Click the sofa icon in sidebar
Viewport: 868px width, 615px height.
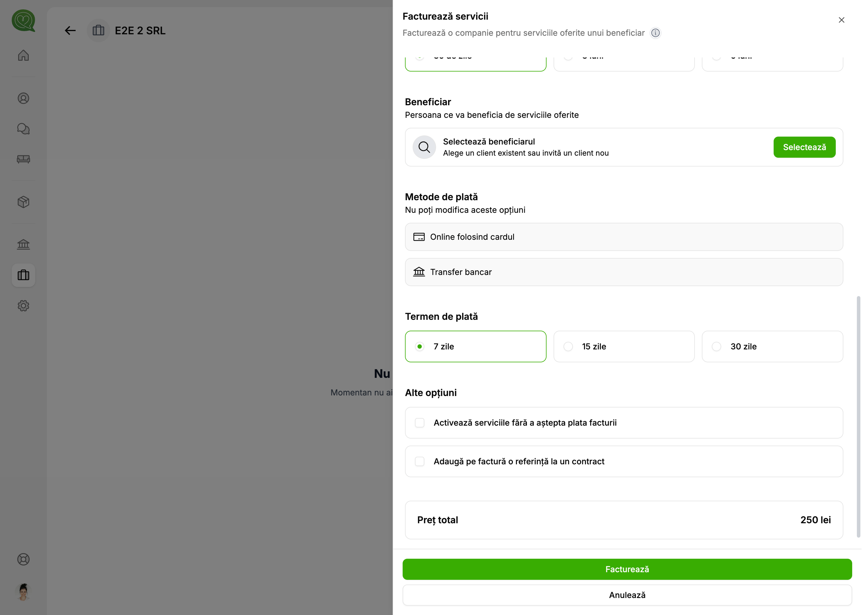(x=23, y=159)
